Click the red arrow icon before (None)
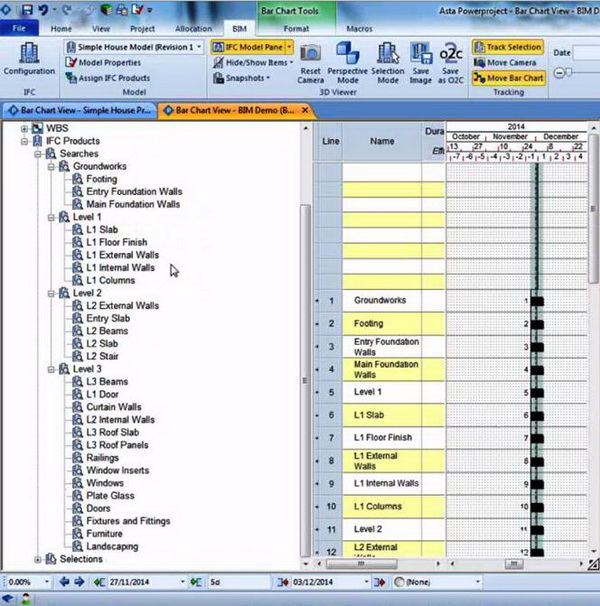Viewport: 600px width, 606px height. [380, 582]
